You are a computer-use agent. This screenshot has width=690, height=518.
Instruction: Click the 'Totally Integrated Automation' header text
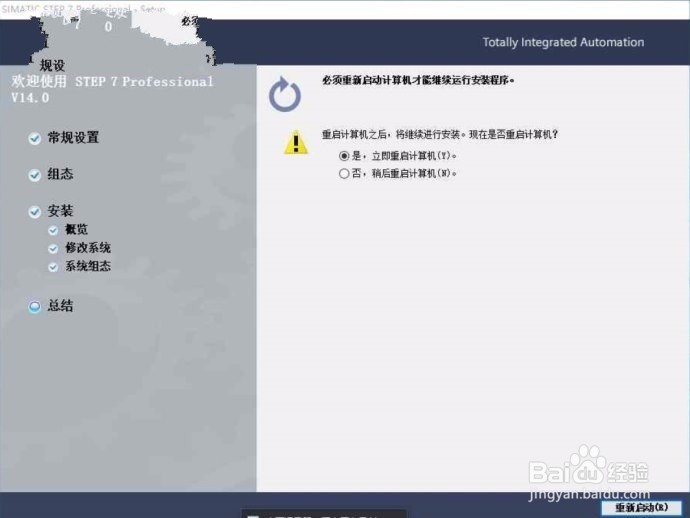click(x=563, y=42)
